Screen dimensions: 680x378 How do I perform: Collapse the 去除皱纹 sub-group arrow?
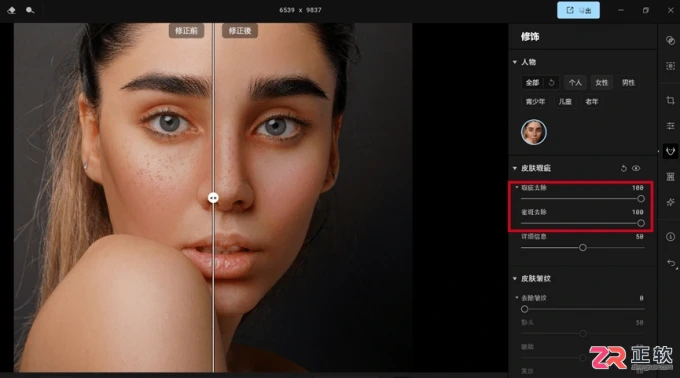click(x=517, y=298)
